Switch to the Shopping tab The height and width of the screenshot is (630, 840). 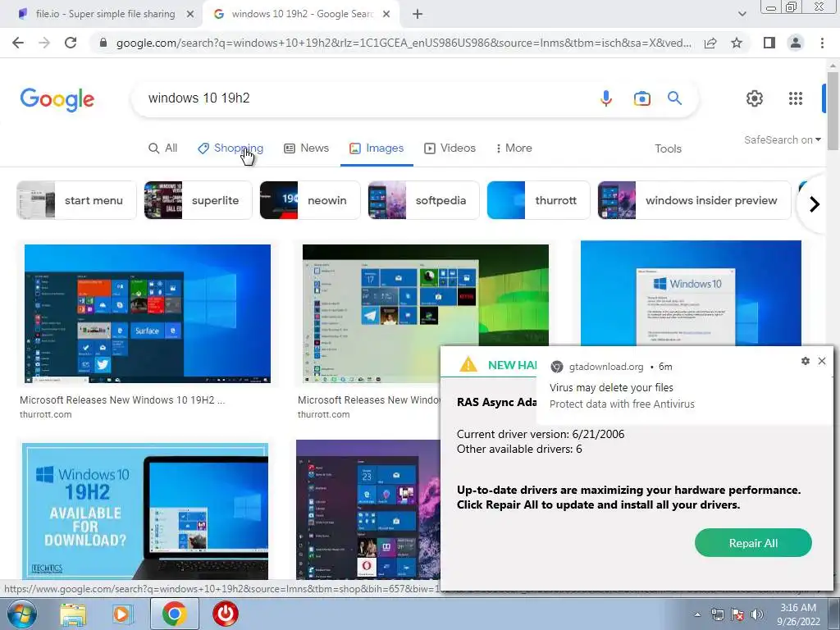[231, 148]
